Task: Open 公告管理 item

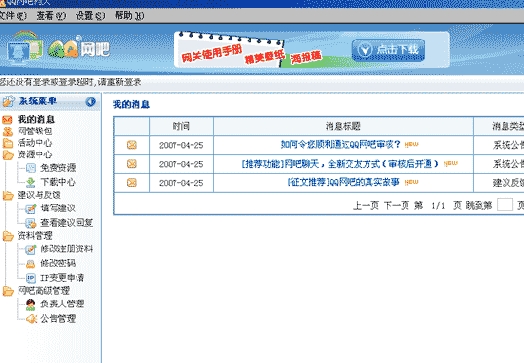Action: 58,319
